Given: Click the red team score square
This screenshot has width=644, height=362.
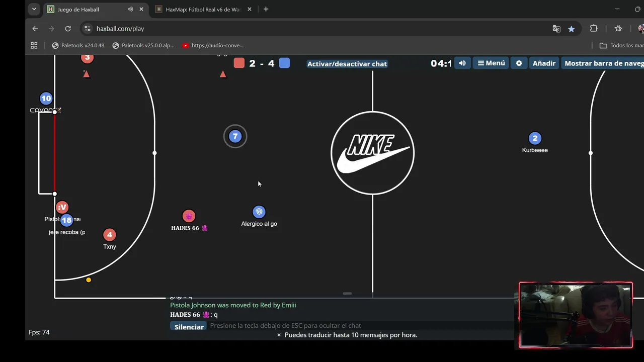Looking at the screenshot, I should point(239,63).
